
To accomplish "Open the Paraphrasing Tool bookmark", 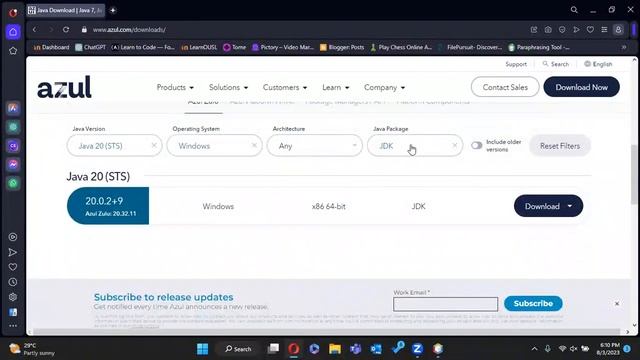I will click(539, 47).
